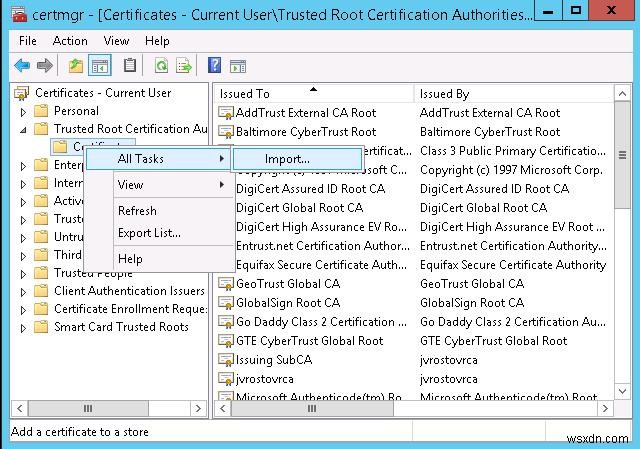Expand the Personal tree node arrow

(23, 112)
